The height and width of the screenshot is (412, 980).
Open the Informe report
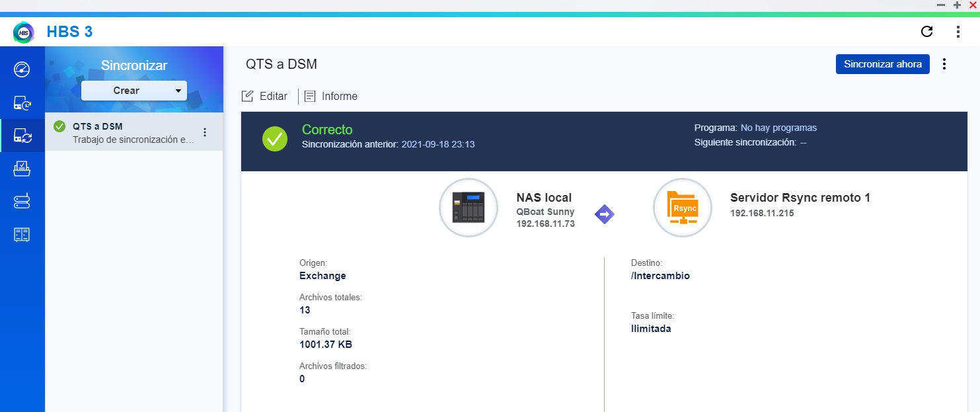[331, 97]
